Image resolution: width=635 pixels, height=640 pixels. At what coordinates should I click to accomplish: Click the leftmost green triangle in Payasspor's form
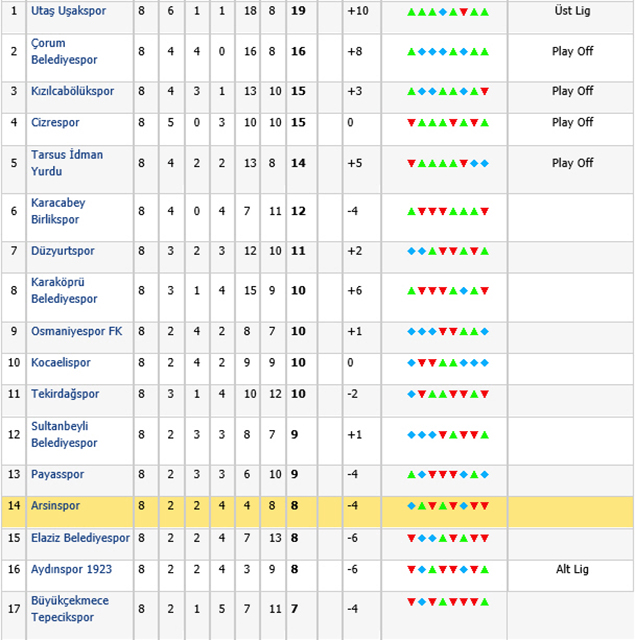[x=411, y=475]
